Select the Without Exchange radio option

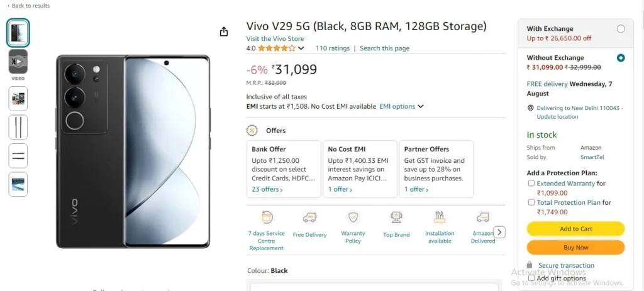pos(621,58)
